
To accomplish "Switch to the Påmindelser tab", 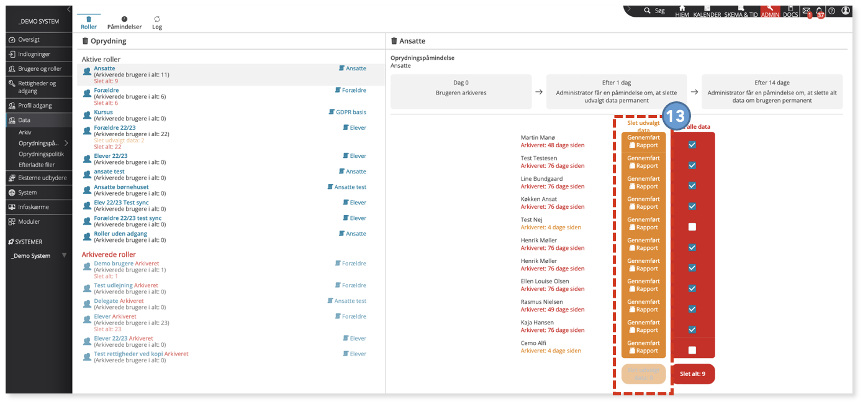I will tap(124, 23).
